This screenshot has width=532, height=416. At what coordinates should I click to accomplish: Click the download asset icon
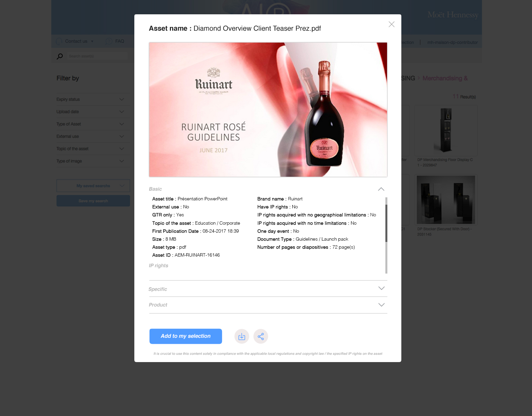coord(242,336)
